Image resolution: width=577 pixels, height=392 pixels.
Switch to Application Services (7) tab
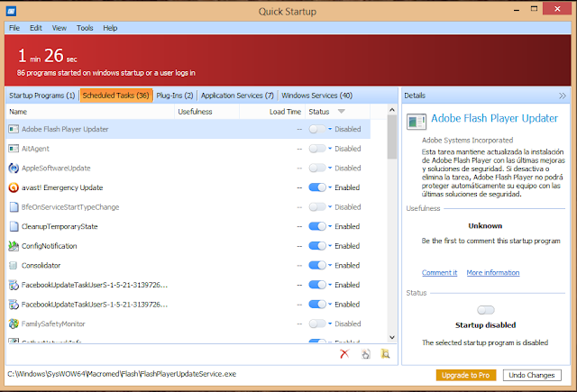coord(237,96)
